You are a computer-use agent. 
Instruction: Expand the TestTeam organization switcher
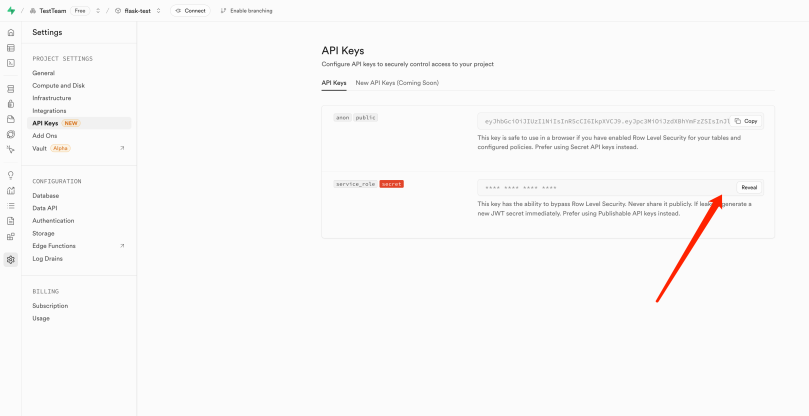[98, 10]
